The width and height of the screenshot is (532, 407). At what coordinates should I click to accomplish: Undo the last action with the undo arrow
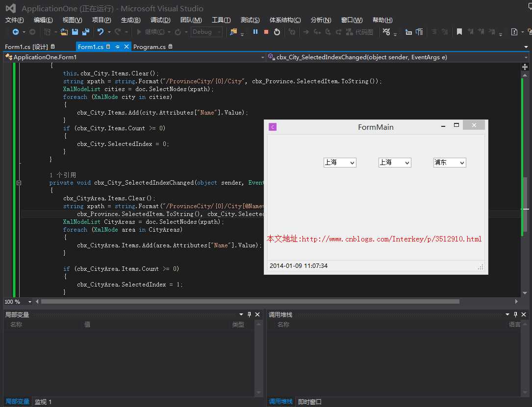coord(101,32)
